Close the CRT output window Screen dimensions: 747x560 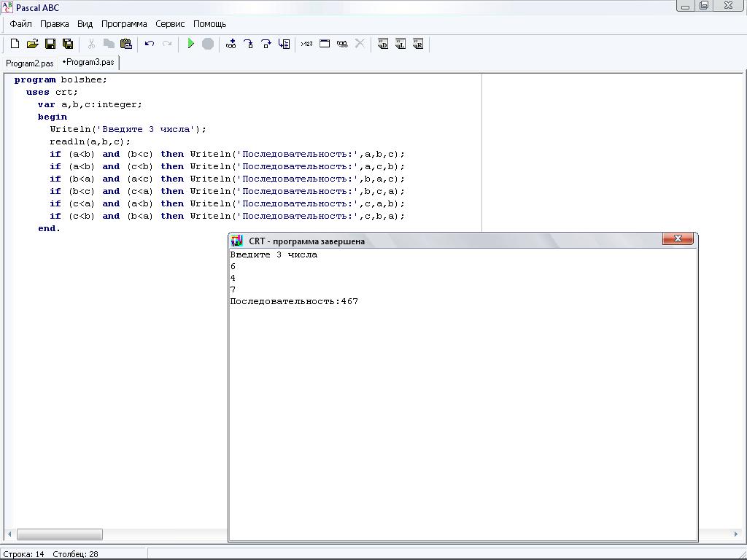coord(678,239)
